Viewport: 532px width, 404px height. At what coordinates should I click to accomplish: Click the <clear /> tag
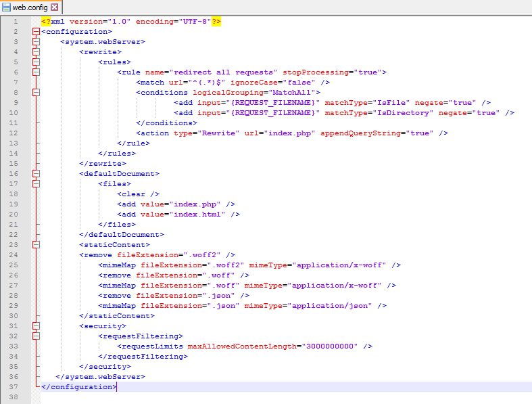click(x=138, y=194)
